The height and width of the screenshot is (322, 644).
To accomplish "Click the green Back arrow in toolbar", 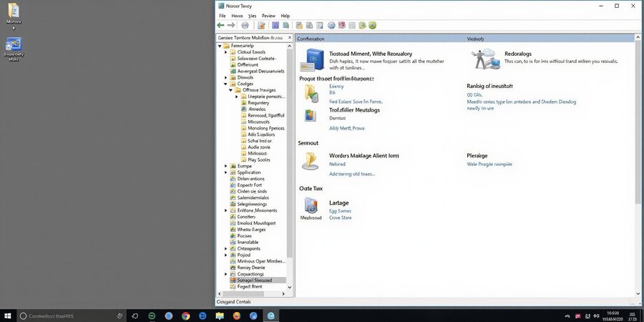I will [x=220, y=26].
